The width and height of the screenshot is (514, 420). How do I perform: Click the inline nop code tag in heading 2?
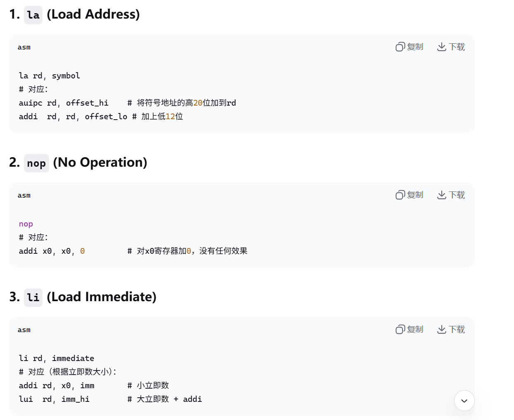click(36, 163)
